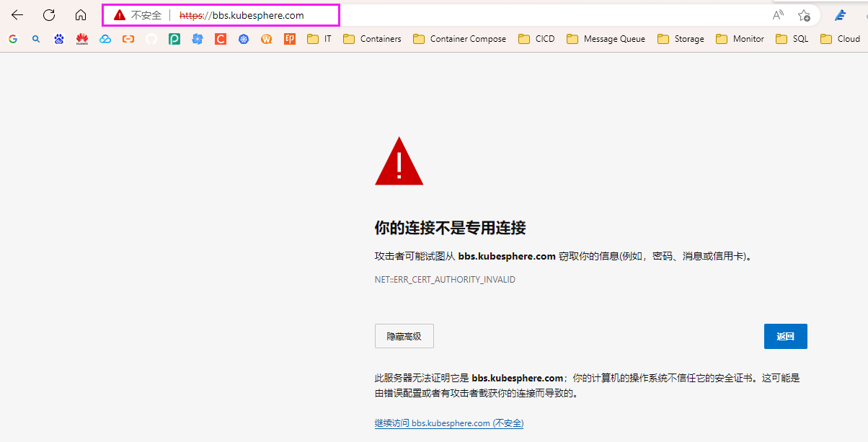Open the GitHub bookmark
This screenshot has height=442, width=868.
click(x=151, y=39)
